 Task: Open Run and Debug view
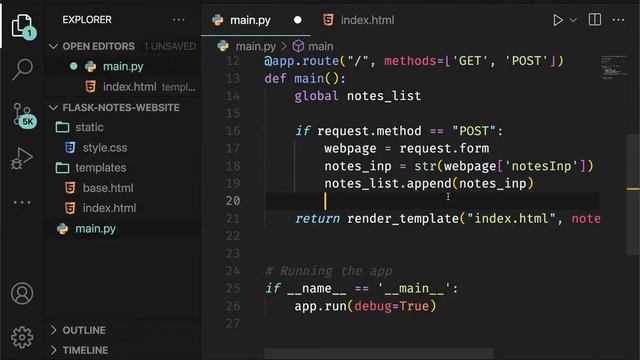pyautogui.click(x=22, y=158)
